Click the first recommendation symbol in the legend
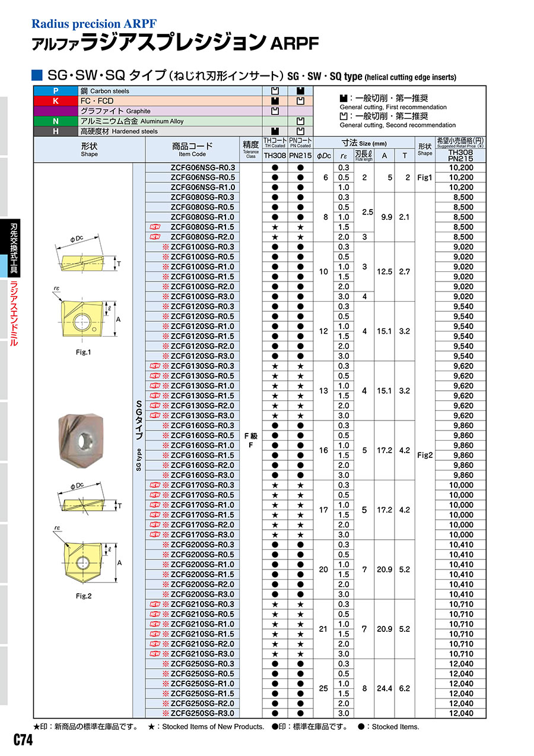 (x=344, y=97)
